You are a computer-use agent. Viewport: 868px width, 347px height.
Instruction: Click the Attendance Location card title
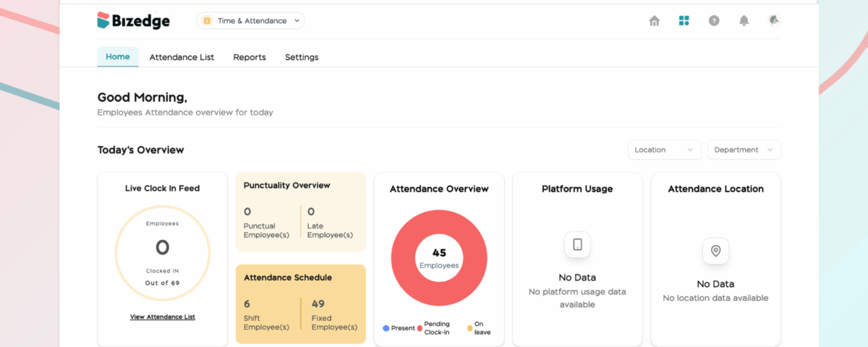tap(715, 189)
